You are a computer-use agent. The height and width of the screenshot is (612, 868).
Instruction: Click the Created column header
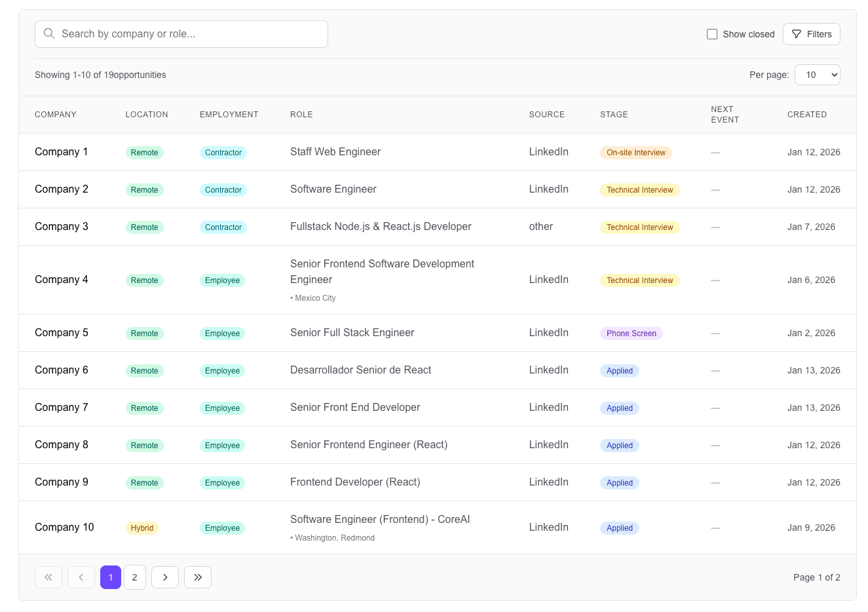coord(806,115)
